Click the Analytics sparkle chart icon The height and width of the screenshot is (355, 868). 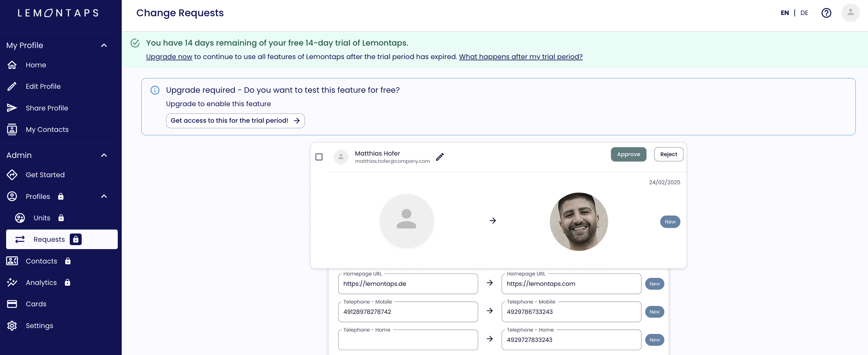pos(12,282)
